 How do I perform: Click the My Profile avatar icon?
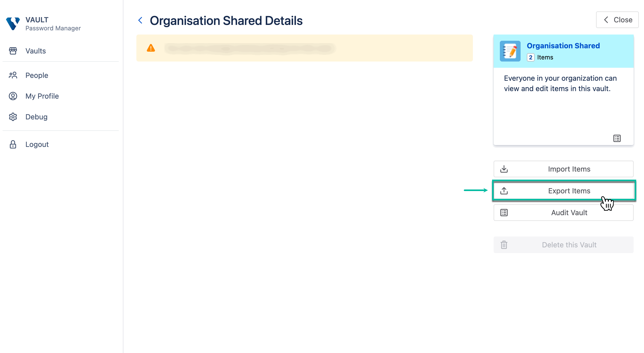[13, 96]
